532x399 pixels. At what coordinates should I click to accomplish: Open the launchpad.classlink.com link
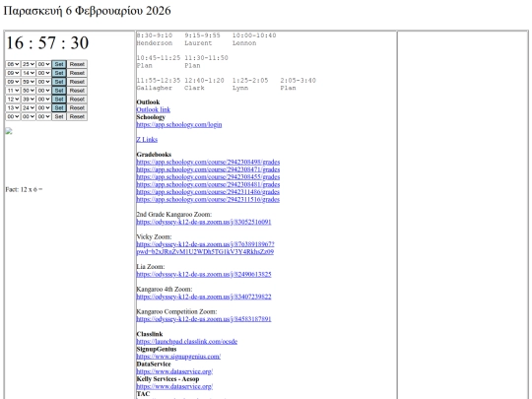[x=187, y=341]
